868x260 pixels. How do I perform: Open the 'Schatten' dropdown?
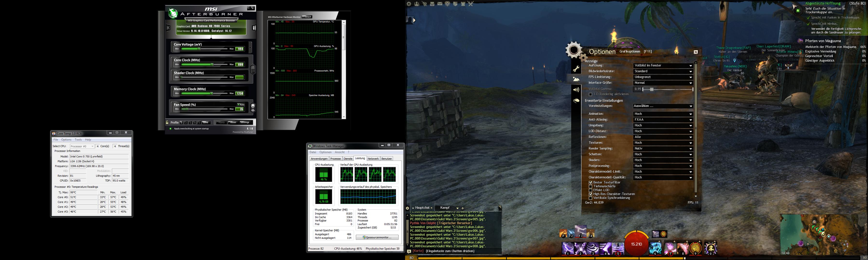click(x=663, y=154)
